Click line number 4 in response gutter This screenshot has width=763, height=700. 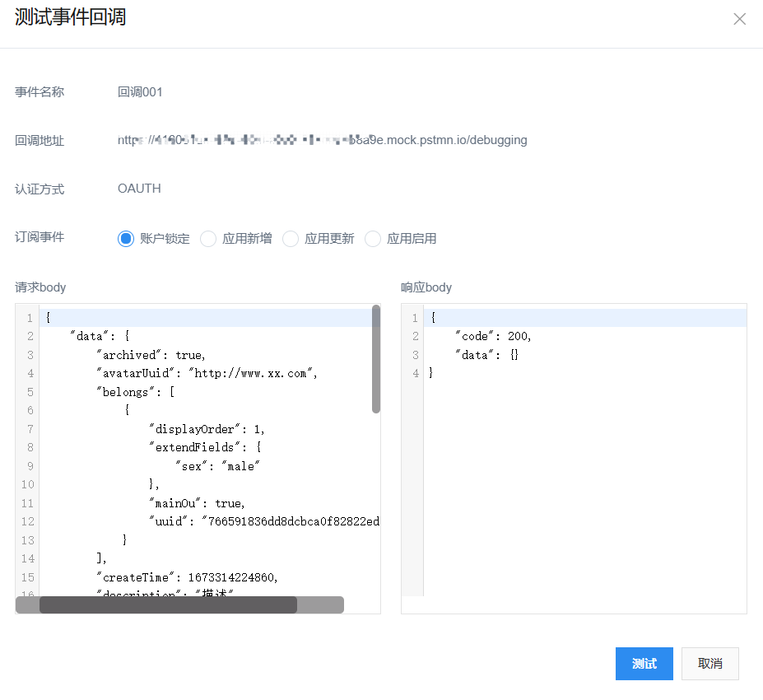click(416, 373)
